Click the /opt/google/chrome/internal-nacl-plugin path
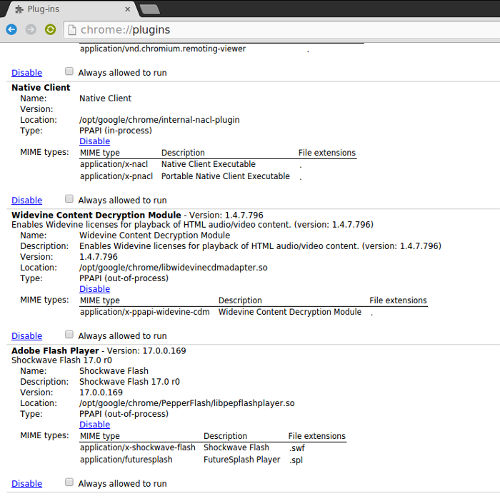Viewport: 500px width, 496px height. pyautogui.click(x=159, y=120)
